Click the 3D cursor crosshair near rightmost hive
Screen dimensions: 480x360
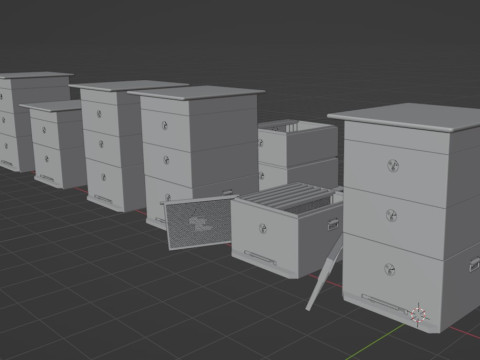(419, 314)
